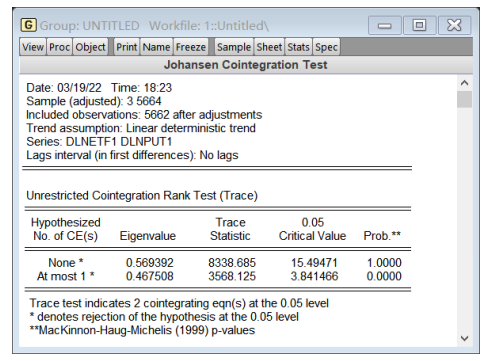Click the Trace Statistic column header
Screen dimensions: 503x361
pyautogui.click(x=230, y=229)
